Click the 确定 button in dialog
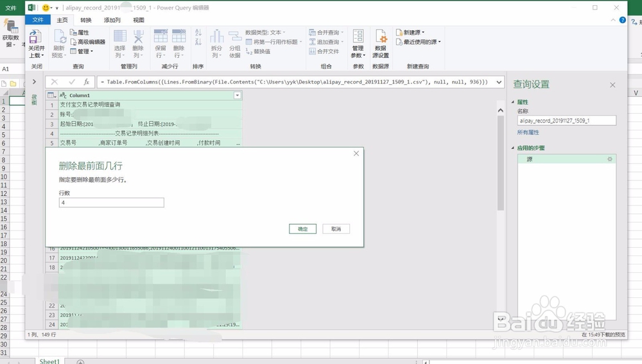 [x=302, y=229]
